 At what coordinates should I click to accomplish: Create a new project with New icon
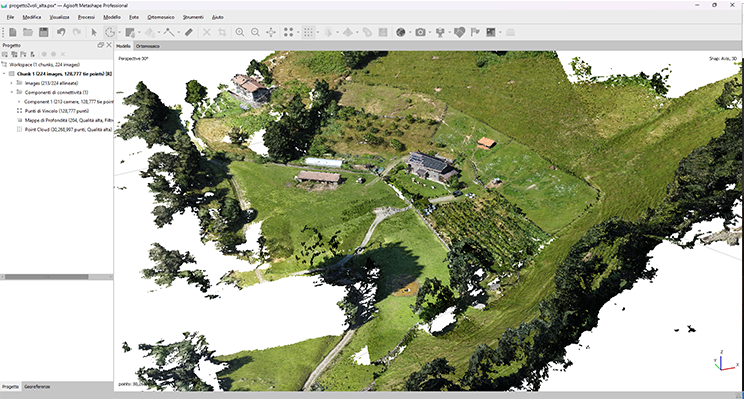point(13,32)
